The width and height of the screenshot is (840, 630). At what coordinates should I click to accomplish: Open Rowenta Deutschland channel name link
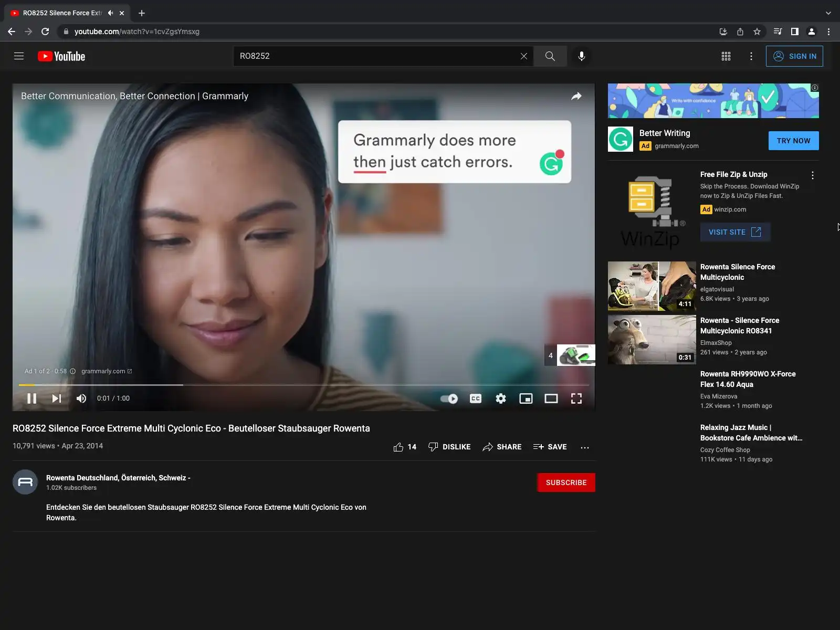118,478
